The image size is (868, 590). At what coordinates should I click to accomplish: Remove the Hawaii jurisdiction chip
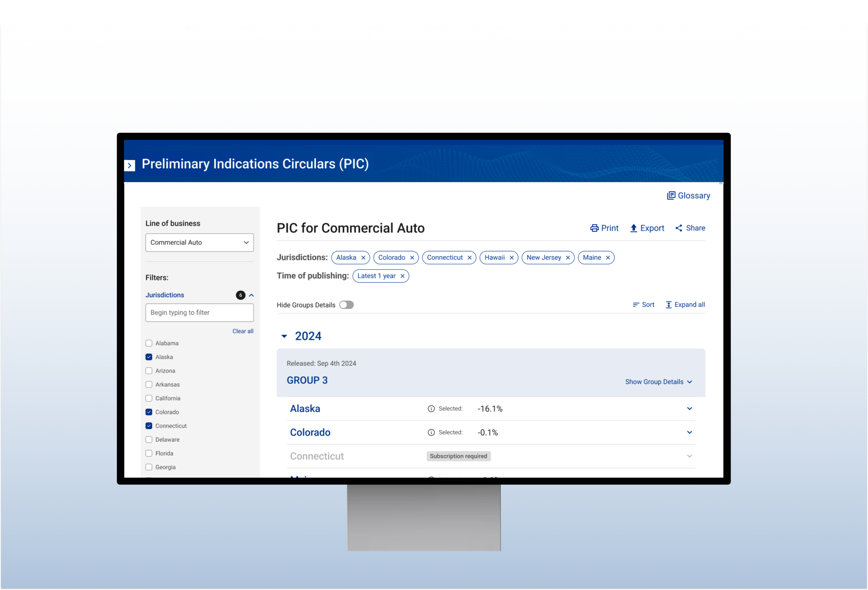point(511,257)
